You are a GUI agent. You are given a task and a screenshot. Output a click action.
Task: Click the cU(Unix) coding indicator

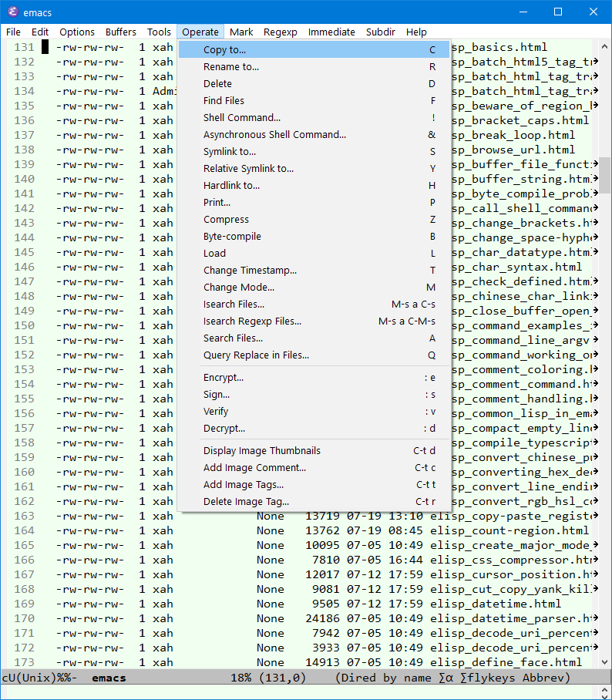(29, 678)
